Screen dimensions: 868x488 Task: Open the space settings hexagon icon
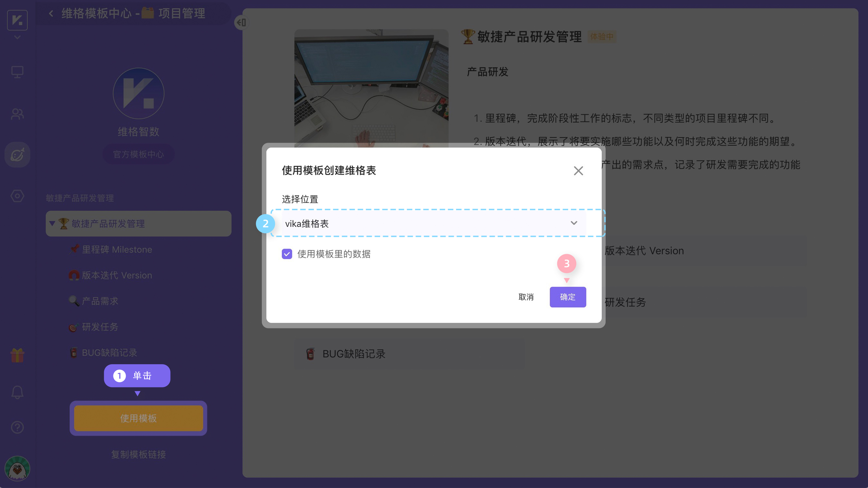(17, 196)
